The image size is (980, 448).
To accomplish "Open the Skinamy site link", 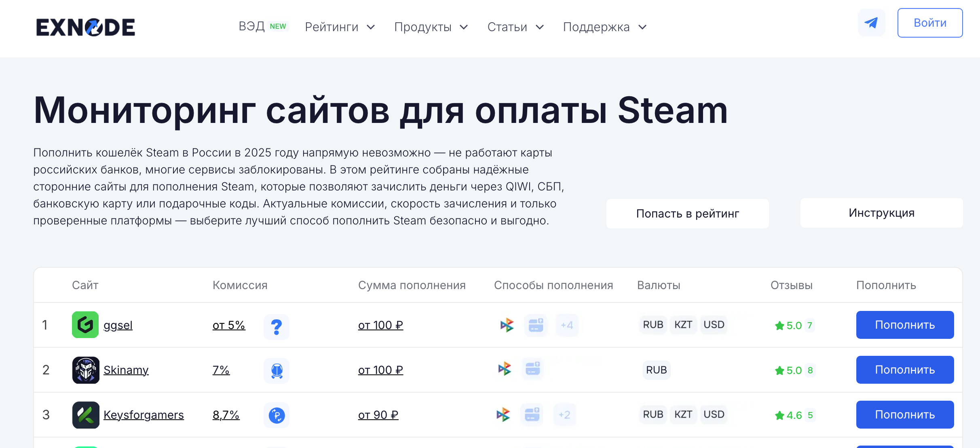I will [126, 370].
